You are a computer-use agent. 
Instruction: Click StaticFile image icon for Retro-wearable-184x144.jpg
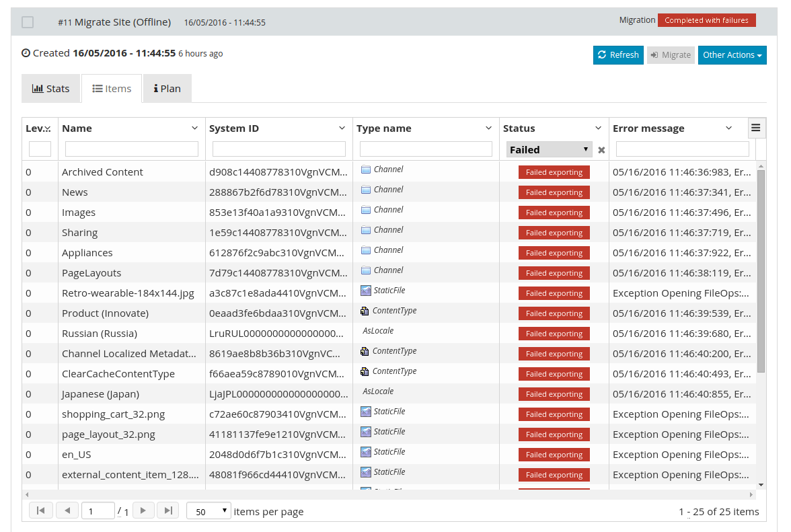click(x=366, y=291)
